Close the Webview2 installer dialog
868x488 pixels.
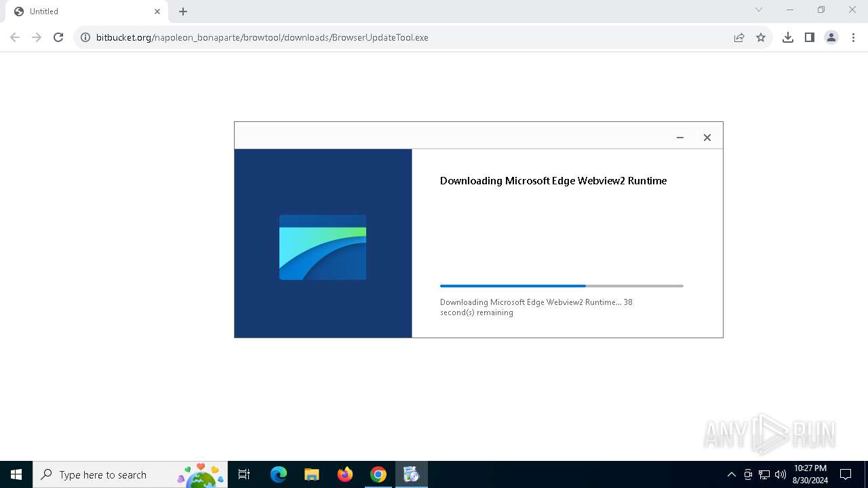(707, 138)
